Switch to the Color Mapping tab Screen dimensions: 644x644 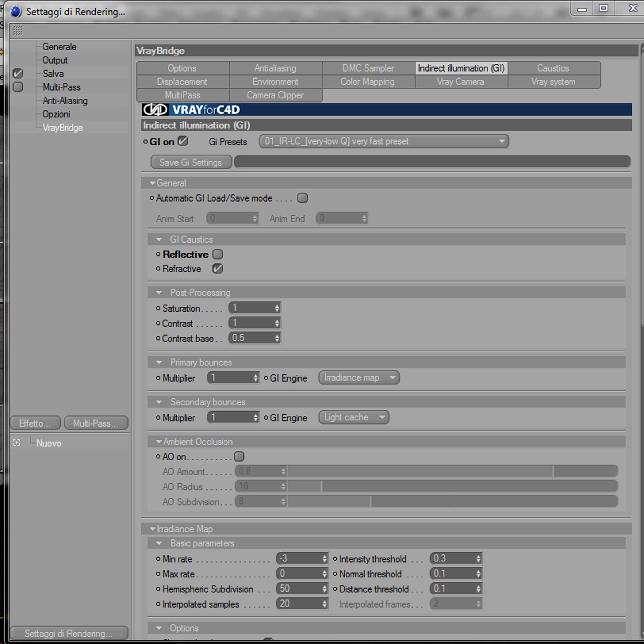coord(367,82)
